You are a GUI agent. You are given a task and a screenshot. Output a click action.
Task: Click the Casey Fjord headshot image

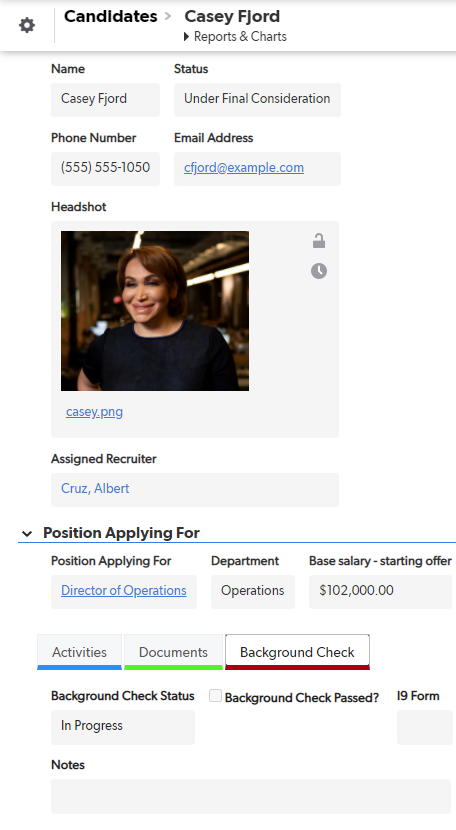(155, 311)
